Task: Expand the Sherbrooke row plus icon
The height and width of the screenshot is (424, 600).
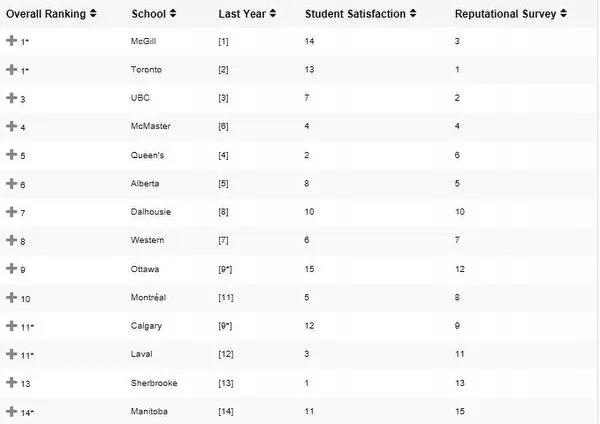Action: [x=11, y=382]
